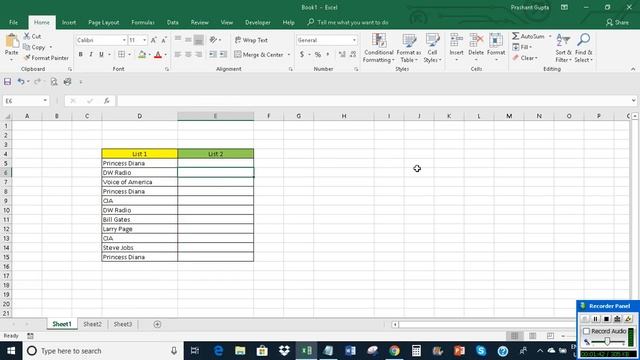Open Font Color dropdown arrow

point(165,54)
